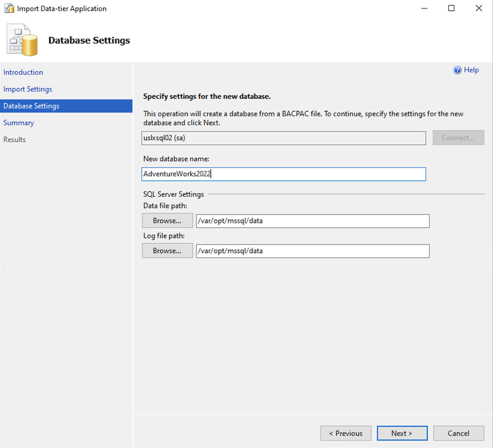
Task: Go to the Introduction wizard step
Action: click(23, 72)
